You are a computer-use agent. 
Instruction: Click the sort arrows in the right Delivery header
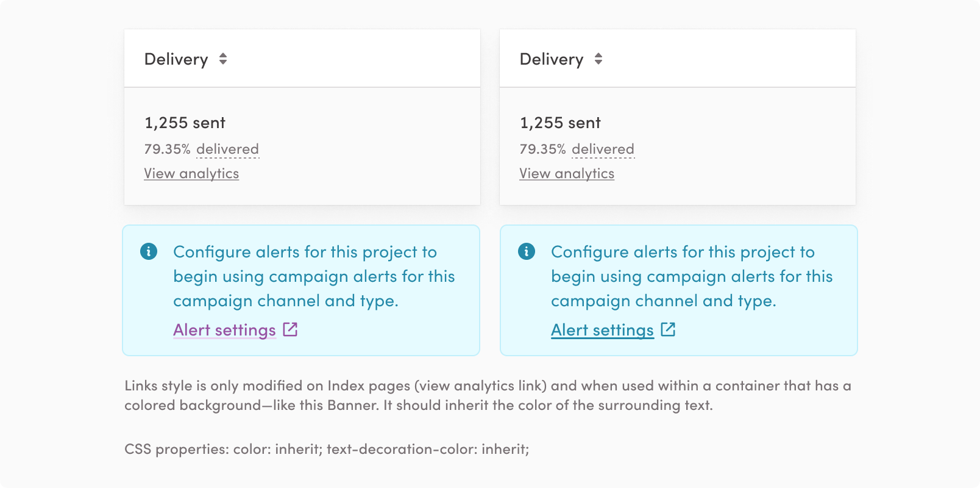click(x=598, y=59)
